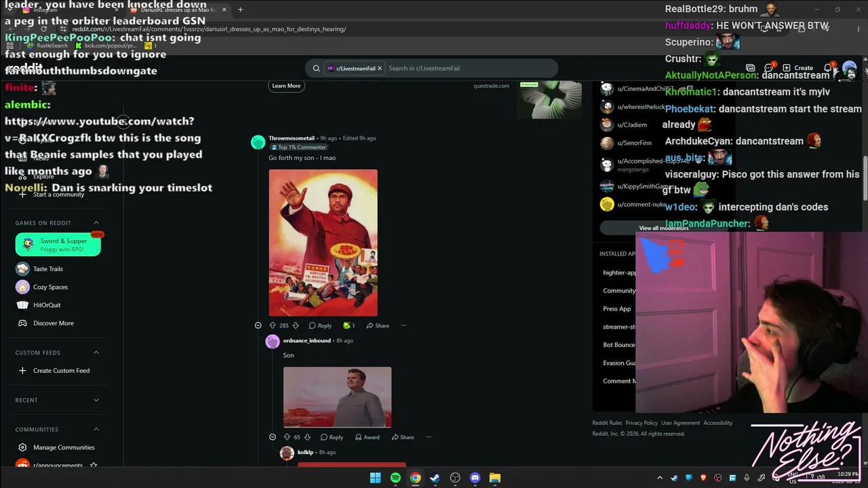Open moderator u/CJadiem profile
868x488 pixels.
click(632, 125)
